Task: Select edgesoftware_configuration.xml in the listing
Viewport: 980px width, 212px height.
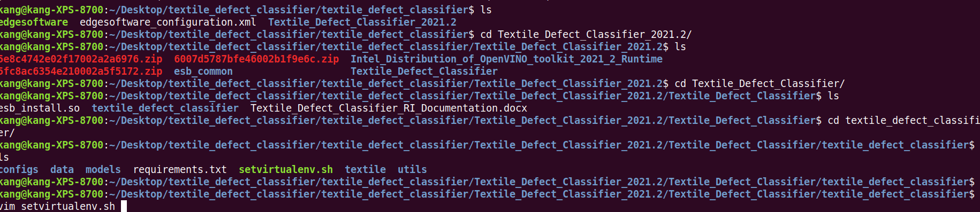Action: pos(168,22)
